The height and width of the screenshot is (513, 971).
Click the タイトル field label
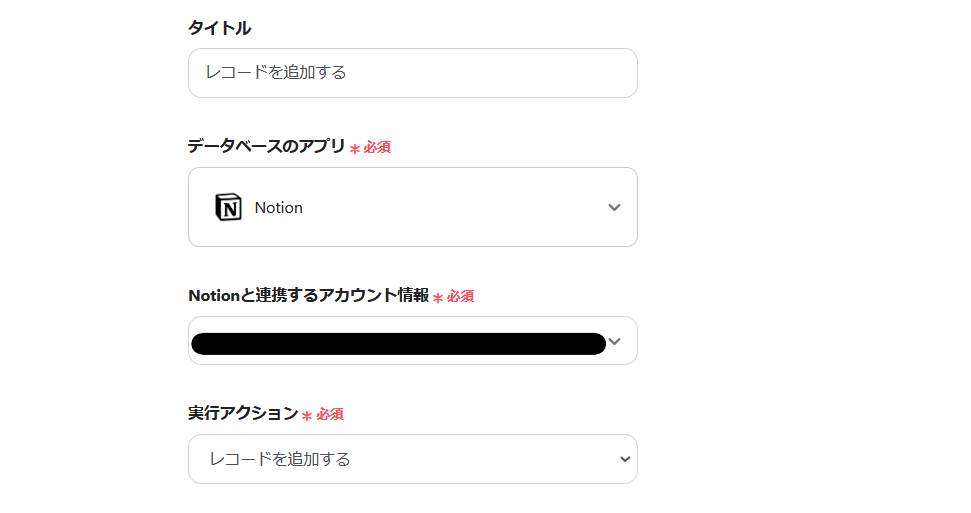tap(219, 28)
